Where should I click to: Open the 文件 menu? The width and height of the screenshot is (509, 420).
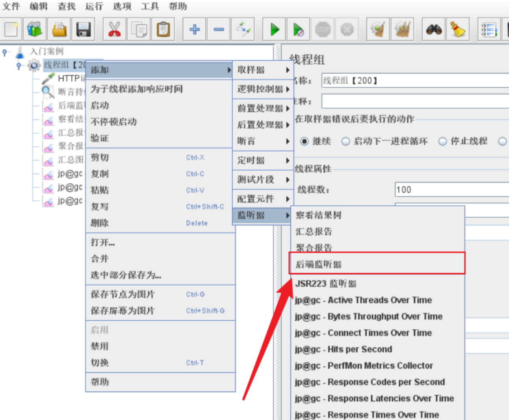[x=11, y=6]
